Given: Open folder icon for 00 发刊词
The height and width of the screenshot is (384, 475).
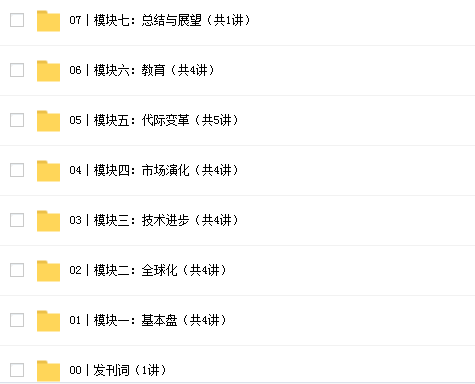Looking at the screenshot, I should tap(48, 371).
